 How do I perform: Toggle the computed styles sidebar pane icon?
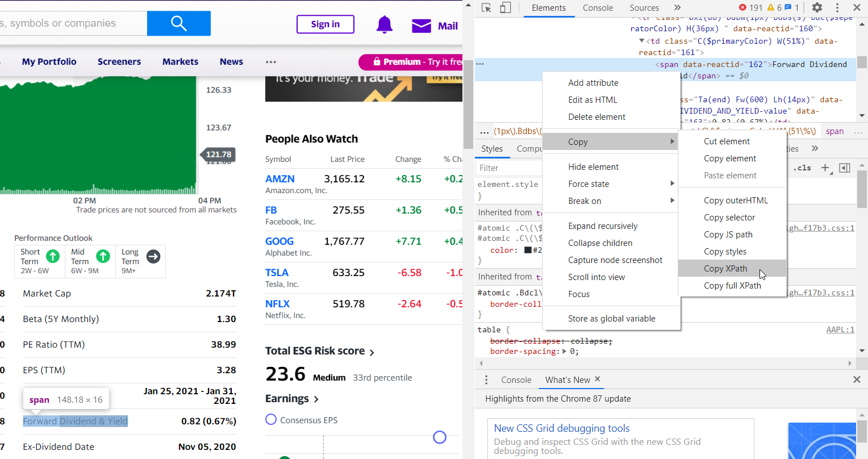coord(845,168)
